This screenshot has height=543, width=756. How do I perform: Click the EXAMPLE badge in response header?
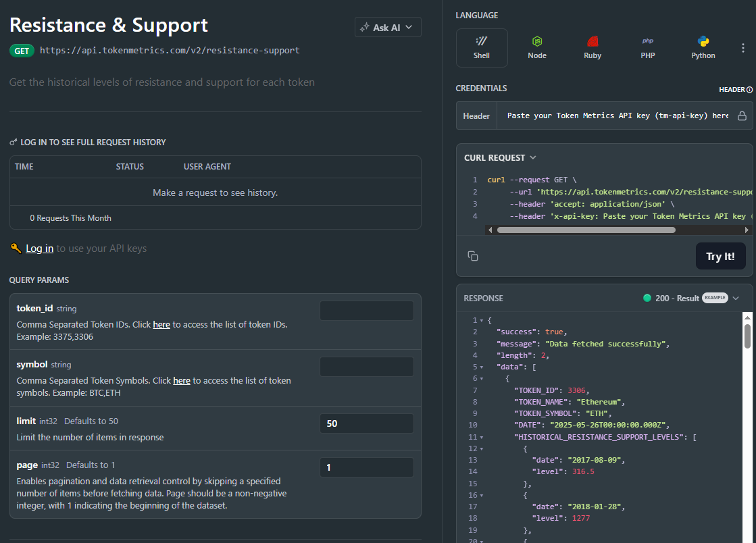[x=715, y=298]
